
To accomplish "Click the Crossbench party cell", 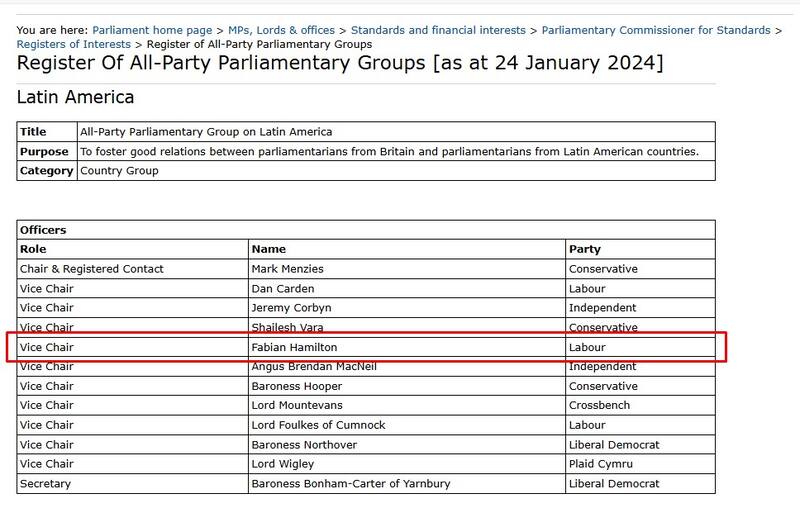I will [599, 406].
